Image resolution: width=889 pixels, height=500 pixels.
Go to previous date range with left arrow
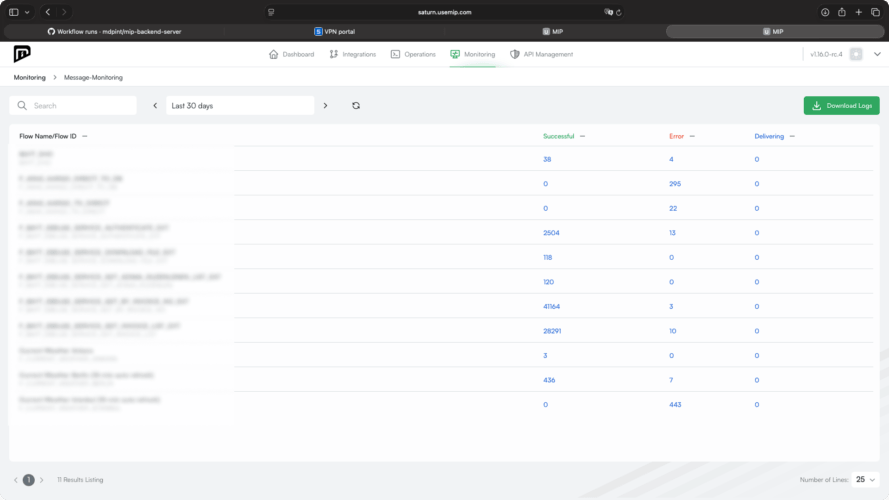155,105
